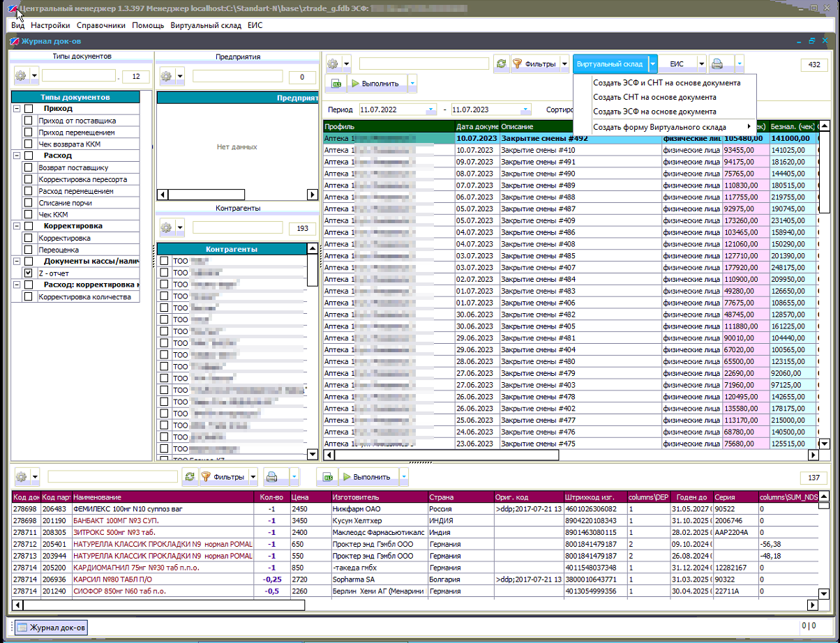Open Виртуальный склад menu in menu bar
Viewport: 840px width, 643px height.
coord(206,25)
